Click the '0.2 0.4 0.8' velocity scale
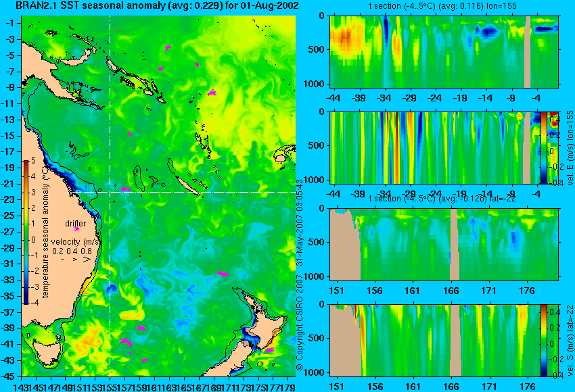This screenshot has height=392, width=575. tap(72, 251)
